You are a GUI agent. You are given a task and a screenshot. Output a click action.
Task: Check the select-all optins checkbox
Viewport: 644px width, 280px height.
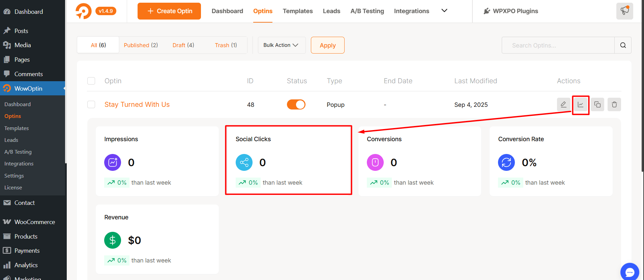(x=91, y=81)
